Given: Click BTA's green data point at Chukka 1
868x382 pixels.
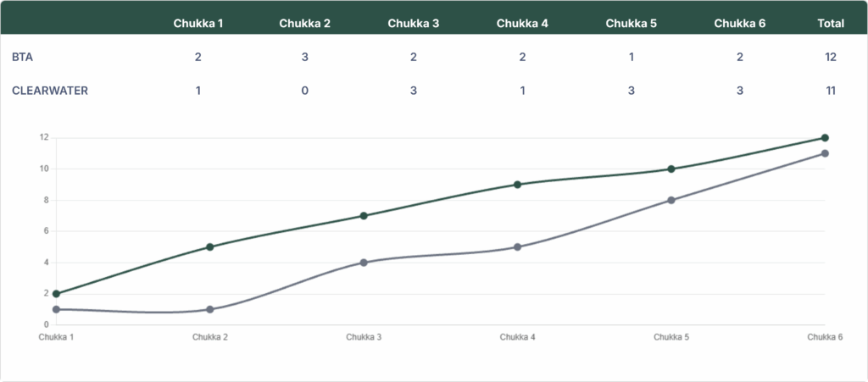Looking at the screenshot, I should [x=56, y=294].
